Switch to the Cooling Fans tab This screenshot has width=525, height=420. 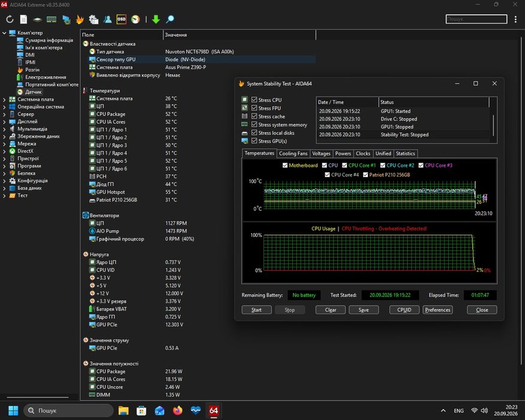click(293, 154)
